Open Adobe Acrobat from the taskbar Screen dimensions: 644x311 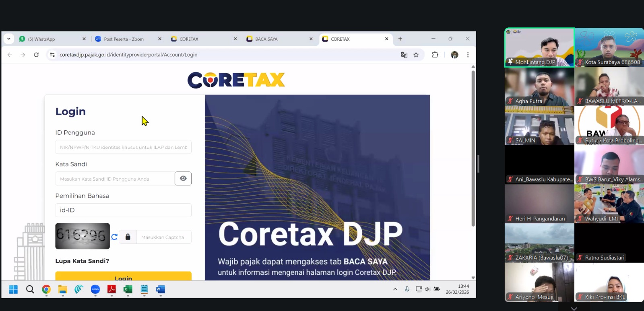pyautogui.click(x=111, y=289)
